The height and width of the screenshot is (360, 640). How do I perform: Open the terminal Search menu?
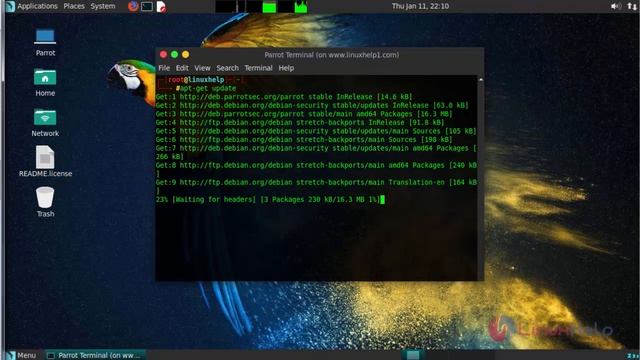click(x=227, y=68)
